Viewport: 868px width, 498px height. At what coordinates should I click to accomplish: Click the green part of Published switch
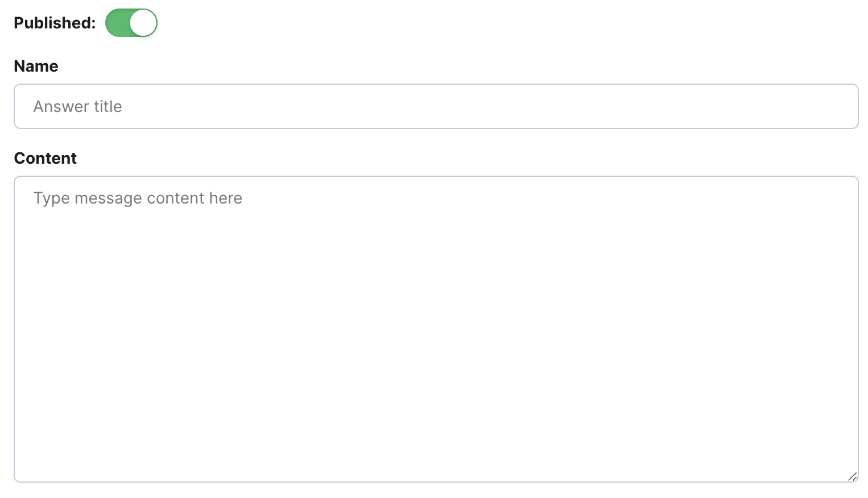click(x=117, y=23)
